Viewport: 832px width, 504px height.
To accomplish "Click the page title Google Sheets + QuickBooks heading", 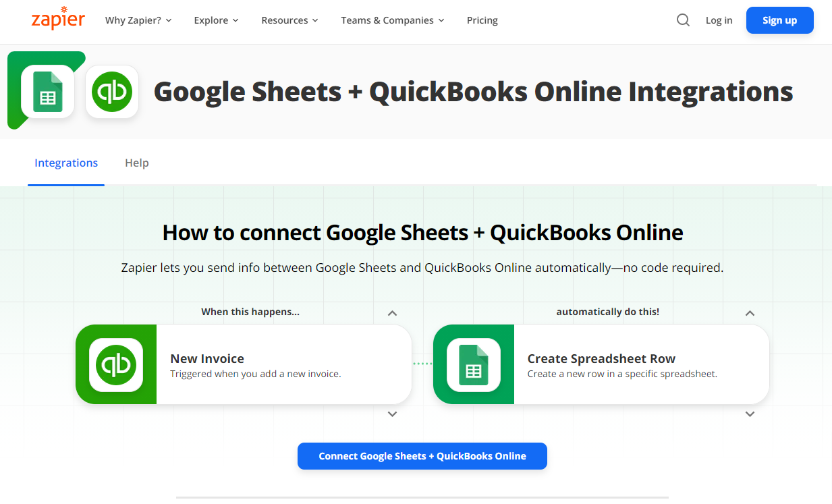I will [x=473, y=92].
